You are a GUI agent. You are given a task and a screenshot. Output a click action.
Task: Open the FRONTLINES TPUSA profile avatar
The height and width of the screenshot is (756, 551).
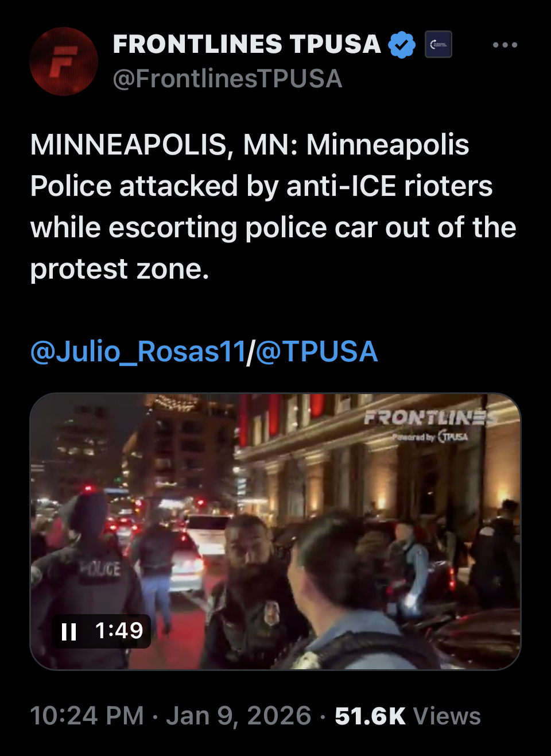pyautogui.click(x=64, y=61)
